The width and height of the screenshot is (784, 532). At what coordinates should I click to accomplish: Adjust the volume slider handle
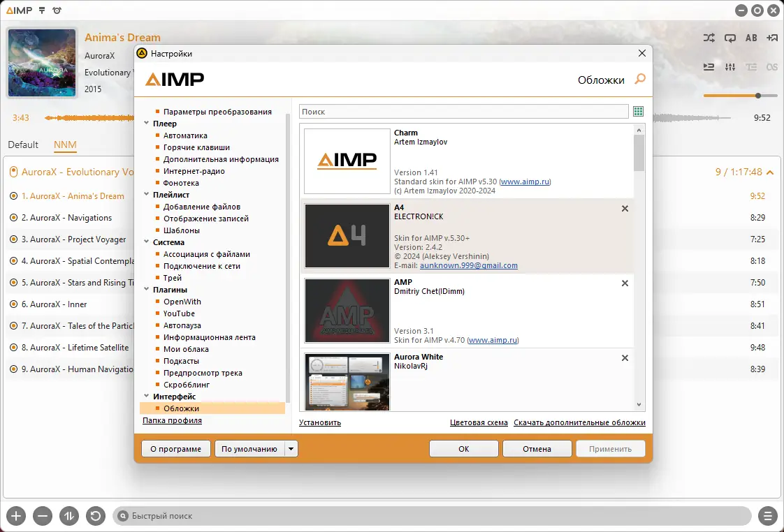coord(758,96)
